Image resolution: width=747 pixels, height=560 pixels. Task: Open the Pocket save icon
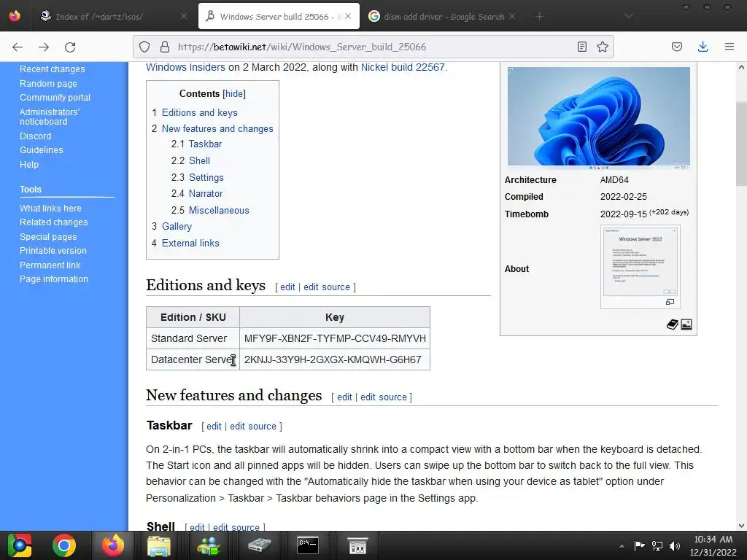click(677, 47)
